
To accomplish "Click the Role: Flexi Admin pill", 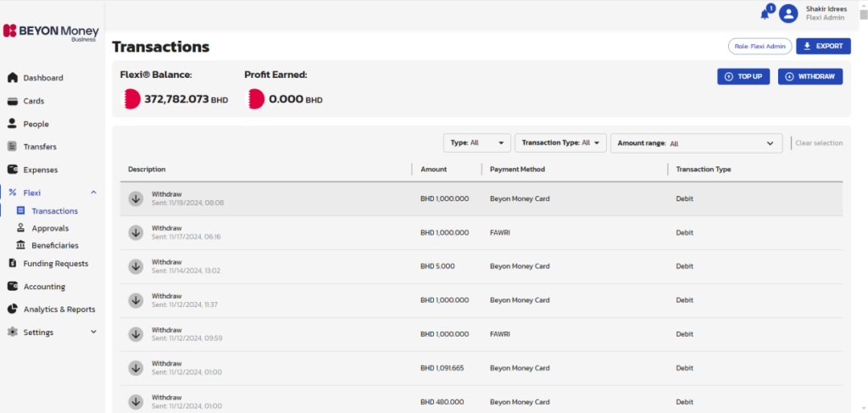I will click(760, 47).
